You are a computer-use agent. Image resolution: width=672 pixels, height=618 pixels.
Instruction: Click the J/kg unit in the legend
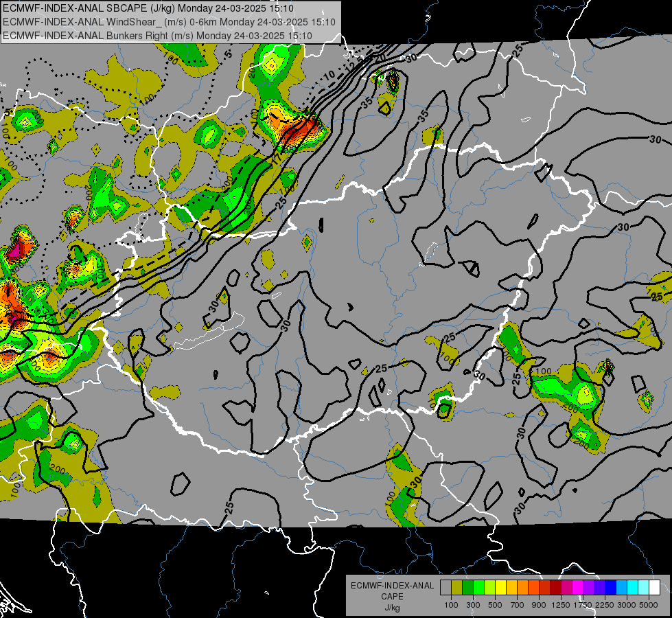(x=392, y=608)
